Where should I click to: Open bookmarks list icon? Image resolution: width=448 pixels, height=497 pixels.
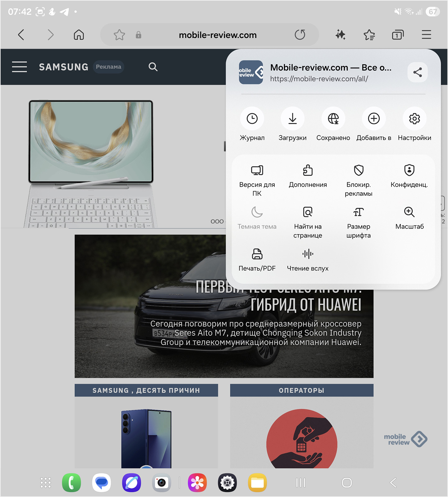tap(369, 35)
